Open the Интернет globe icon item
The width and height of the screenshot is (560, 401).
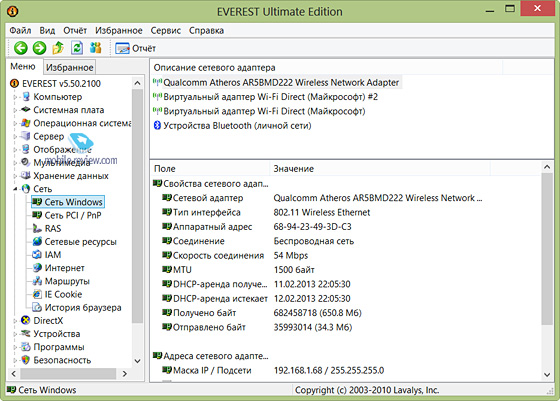[37, 267]
